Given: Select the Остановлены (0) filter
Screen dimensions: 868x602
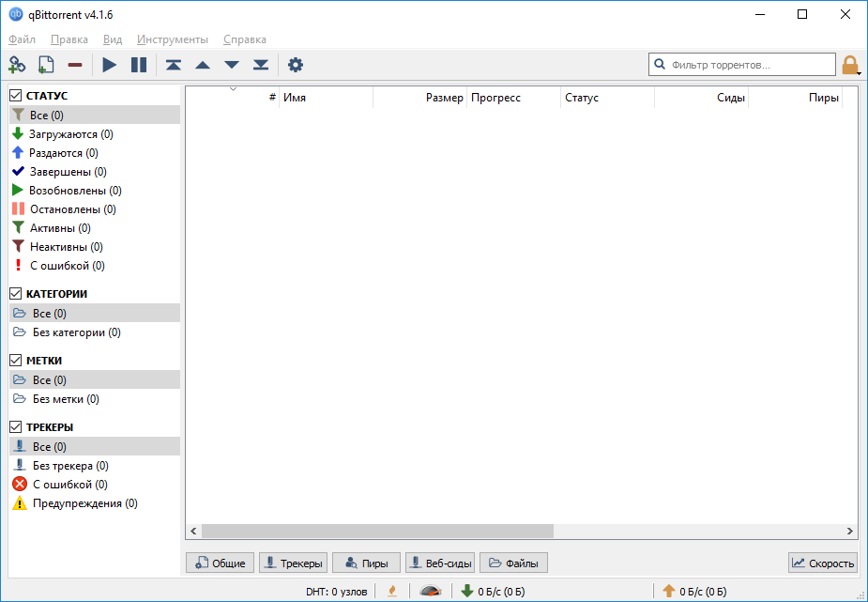Looking at the screenshot, I should tap(95, 209).
